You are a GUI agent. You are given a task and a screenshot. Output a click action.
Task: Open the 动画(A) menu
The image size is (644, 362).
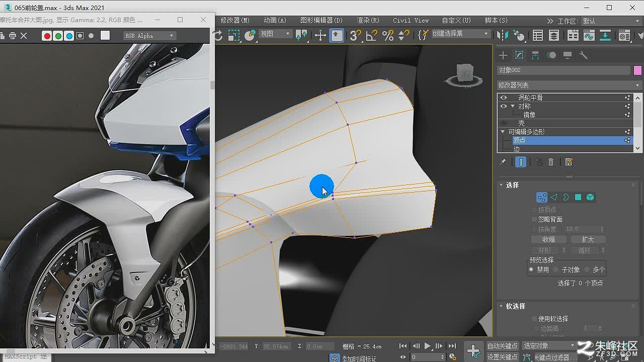(x=275, y=20)
